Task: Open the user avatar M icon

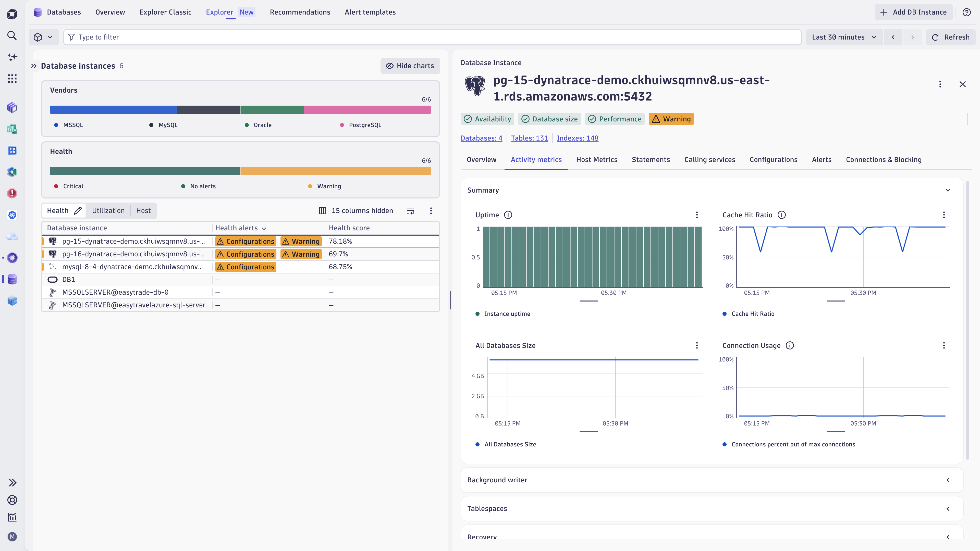Action: [12, 536]
